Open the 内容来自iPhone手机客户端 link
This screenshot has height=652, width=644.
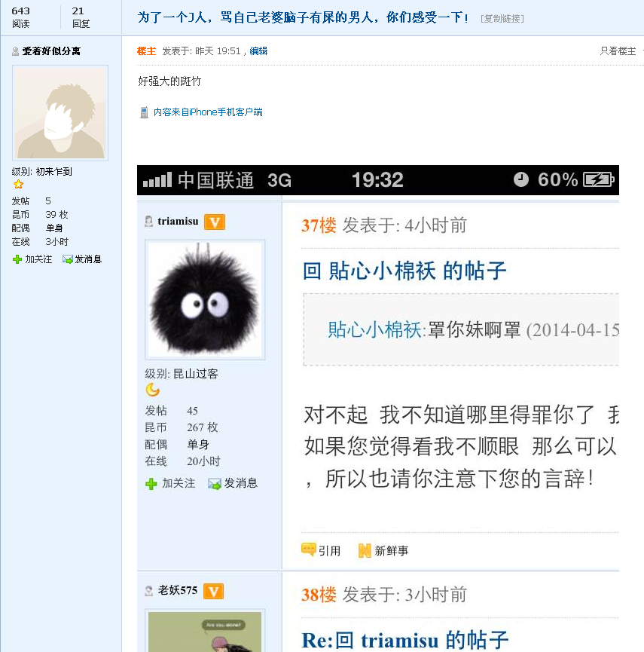click(208, 112)
